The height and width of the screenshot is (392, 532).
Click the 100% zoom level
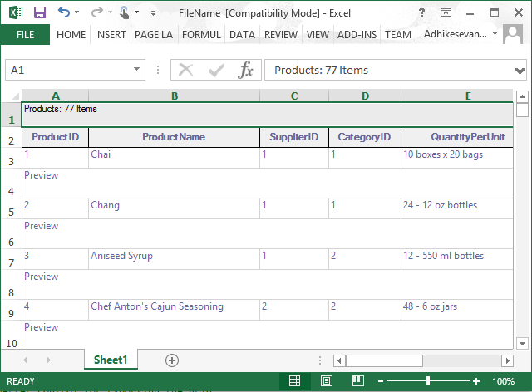pyautogui.click(x=504, y=381)
